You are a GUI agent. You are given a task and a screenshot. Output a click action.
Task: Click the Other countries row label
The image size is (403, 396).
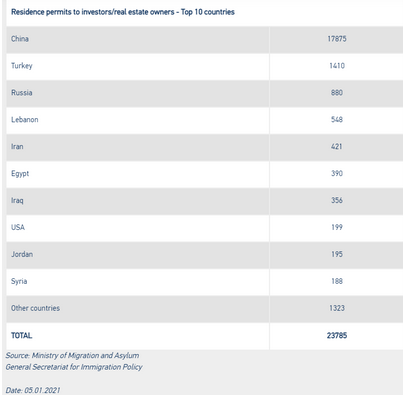pyautogui.click(x=35, y=308)
